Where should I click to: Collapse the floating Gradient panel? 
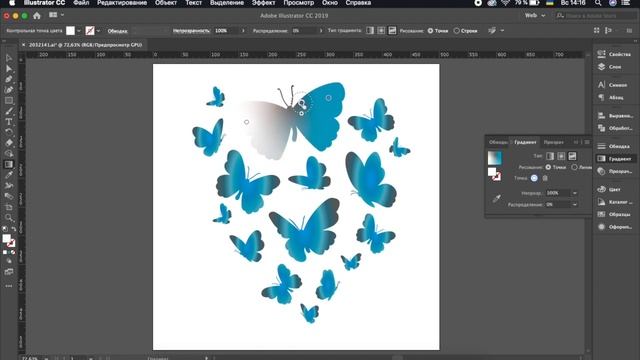(576, 142)
